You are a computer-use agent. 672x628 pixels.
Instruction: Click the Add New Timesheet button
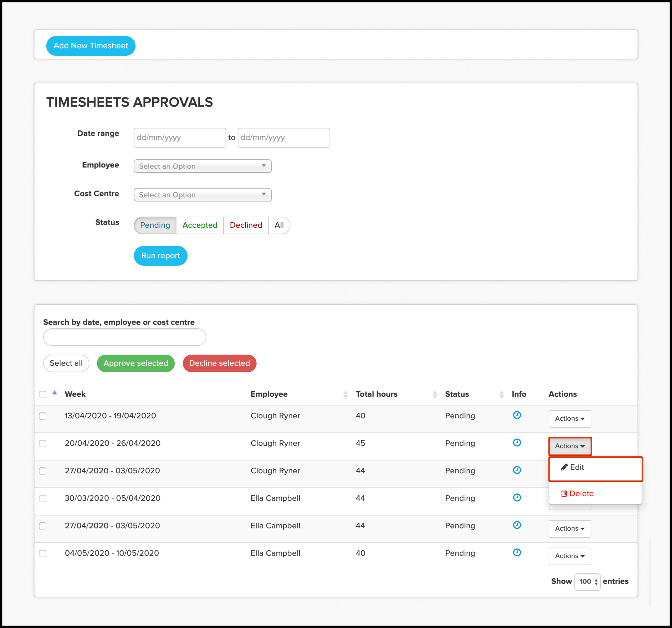click(91, 46)
